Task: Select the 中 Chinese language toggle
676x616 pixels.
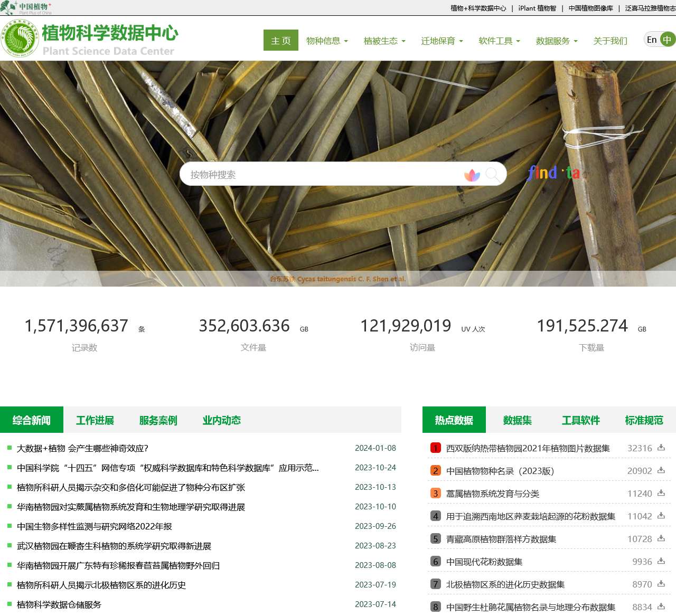Action: pos(667,40)
